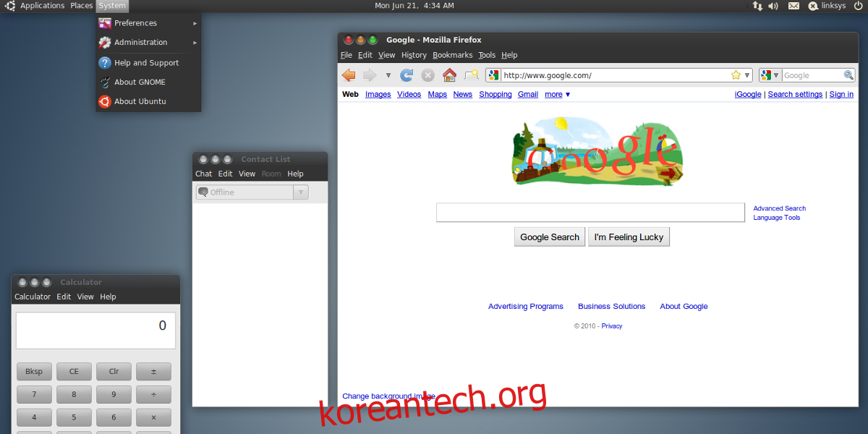Open search engine selector dropdown
The width and height of the screenshot is (868, 434).
[x=771, y=75]
